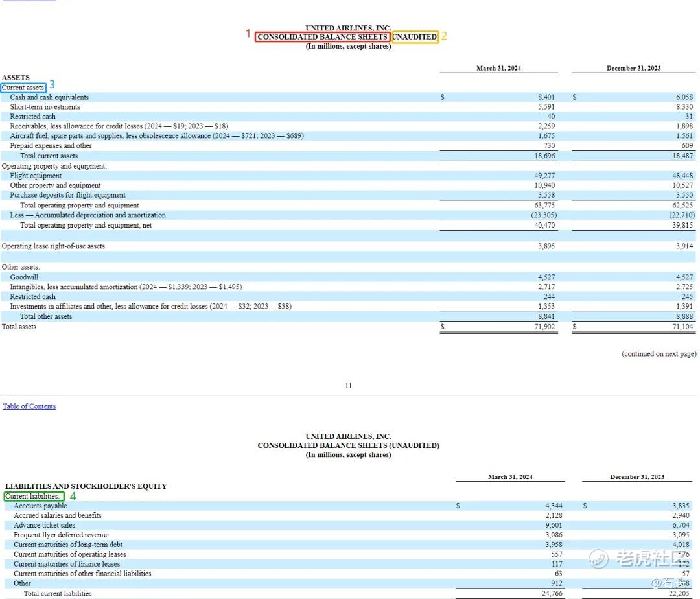
Task: Select the 'Accounts payable' row label
Action: (x=40, y=506)
